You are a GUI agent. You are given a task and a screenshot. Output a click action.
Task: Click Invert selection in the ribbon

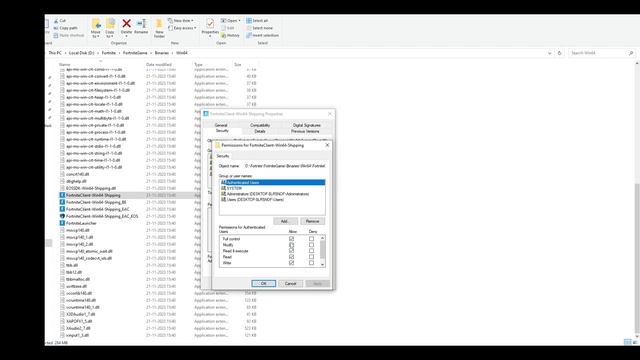point(262,36)
